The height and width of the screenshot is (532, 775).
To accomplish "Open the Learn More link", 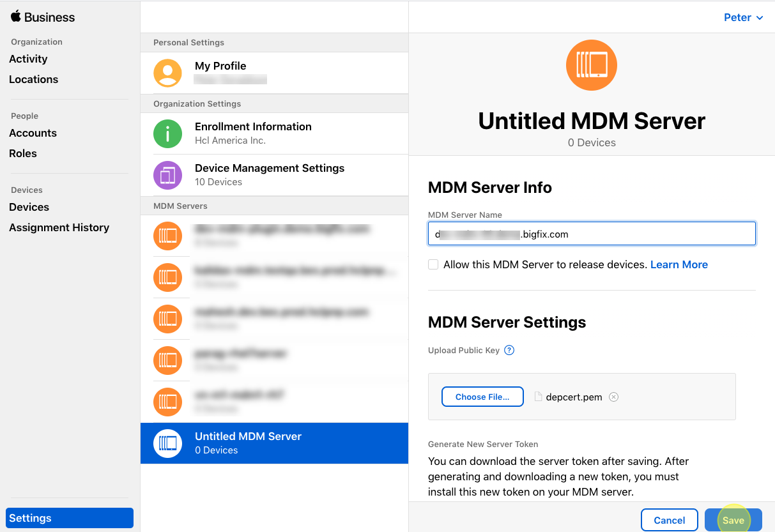I will click(679, 264).
